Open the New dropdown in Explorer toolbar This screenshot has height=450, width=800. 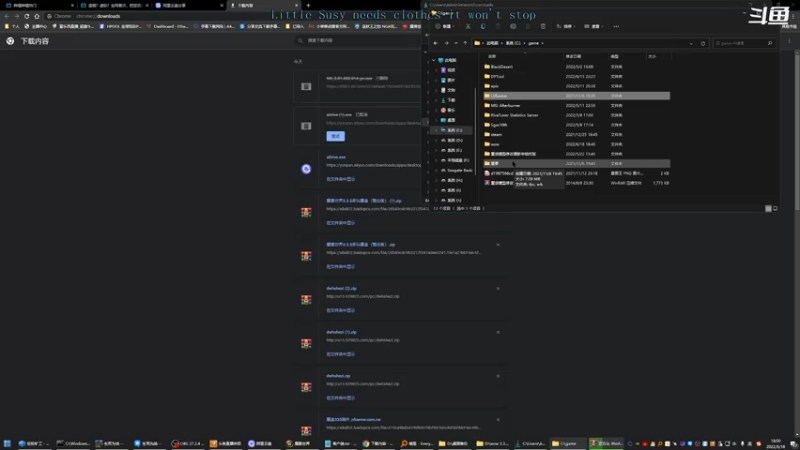point(444,26)
